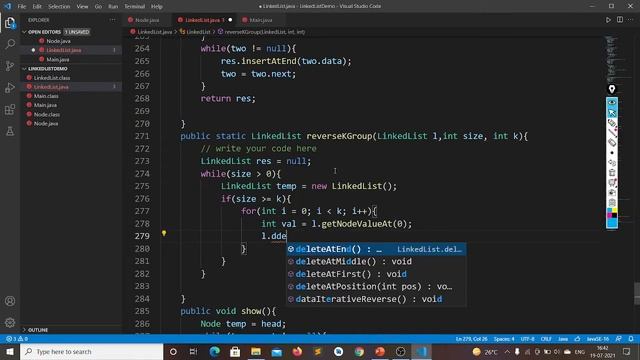Toggle annotation visibility eye icon
The height and width of the screenshot is (360, 640).
(x=612, y=102)
